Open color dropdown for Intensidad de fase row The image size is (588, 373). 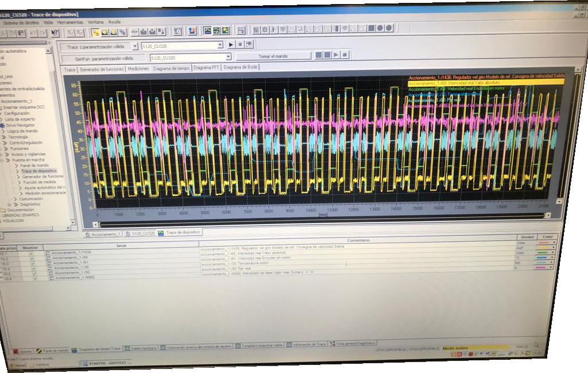551,267
